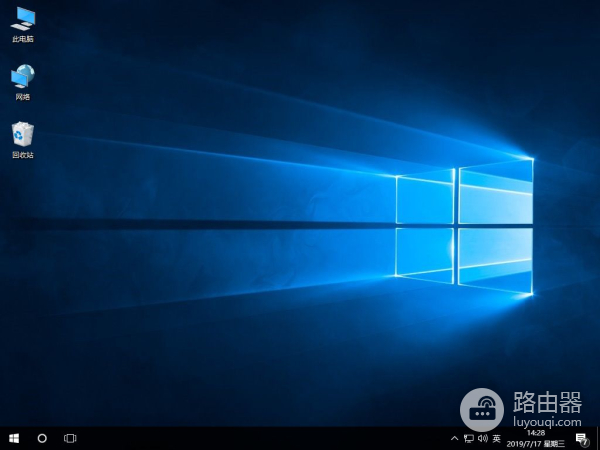600x450 pixels.
Task: Switch input language indicator 英
Action: 497,438
